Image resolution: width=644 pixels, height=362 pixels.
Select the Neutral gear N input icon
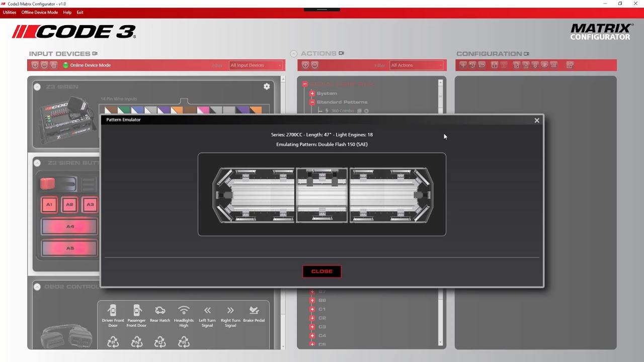(x=136, y=342)
